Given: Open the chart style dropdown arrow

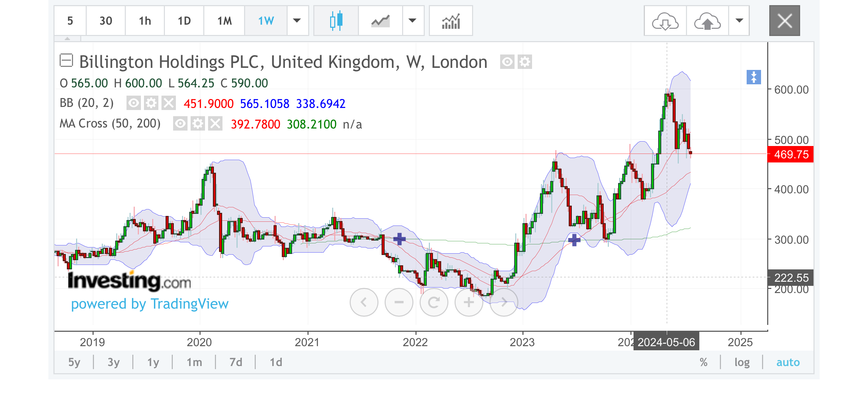Looking at the screenshot, I should click(x=413, y=21).
